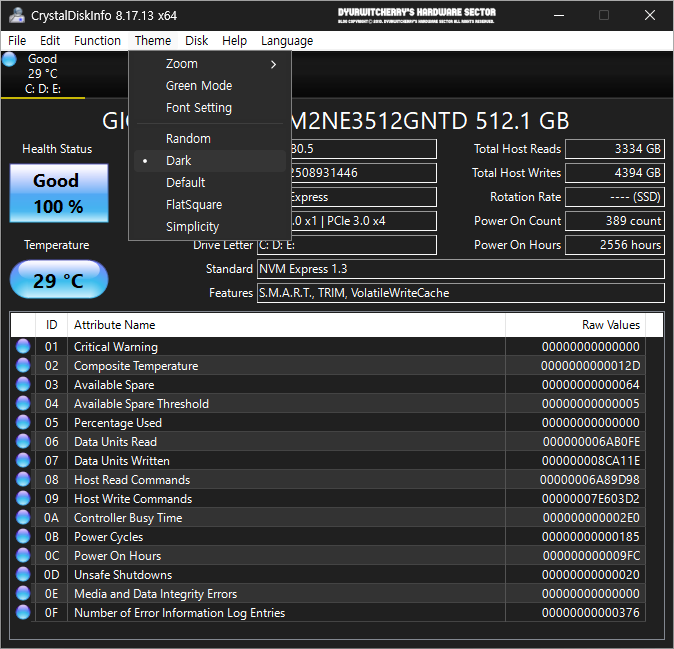The height and width of the screenshot is (649, 674).
Task: Open the Language menu
Action: 287,41
